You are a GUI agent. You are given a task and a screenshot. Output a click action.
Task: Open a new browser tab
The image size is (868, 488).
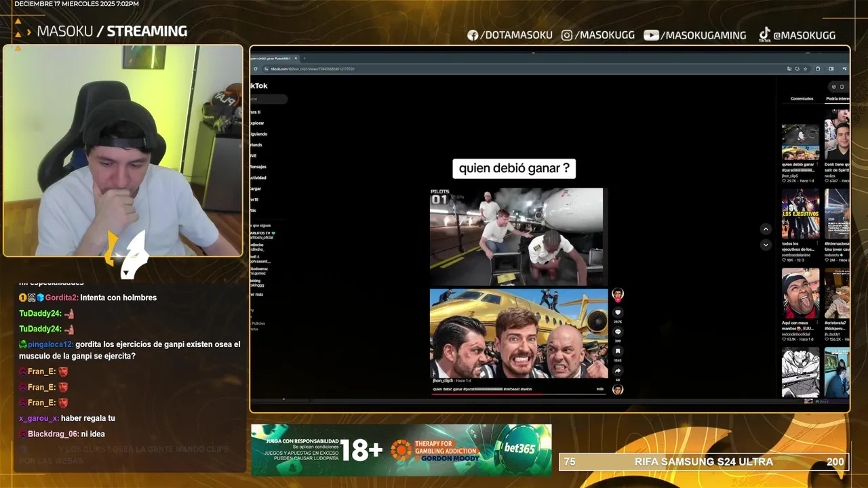[x=304, y=58]
